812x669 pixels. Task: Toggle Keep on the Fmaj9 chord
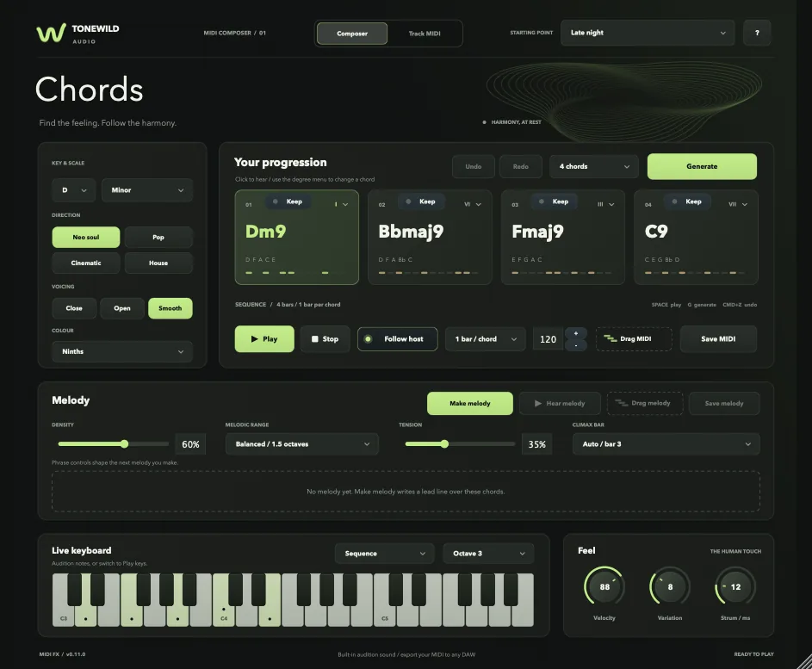tap(555, 201)
